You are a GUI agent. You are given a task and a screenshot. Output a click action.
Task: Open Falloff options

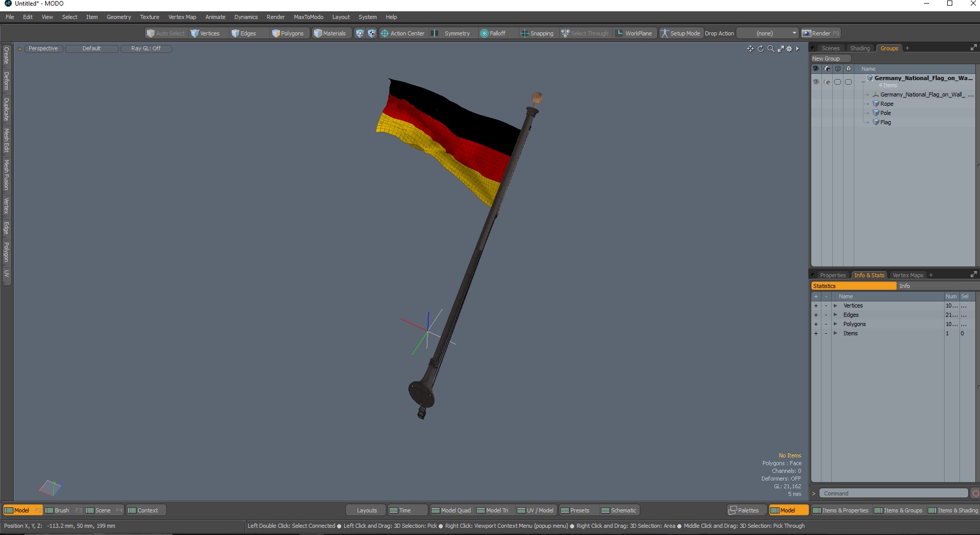[x=493, y=33]
